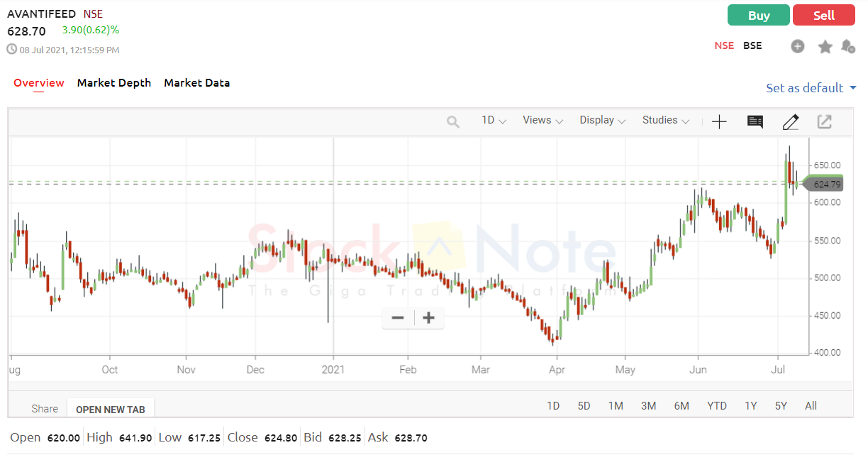Viewport: 868px width, 455px height.
Task: Expand the Views dropdown
Action: pyautogui.click(x=542, y=121)
